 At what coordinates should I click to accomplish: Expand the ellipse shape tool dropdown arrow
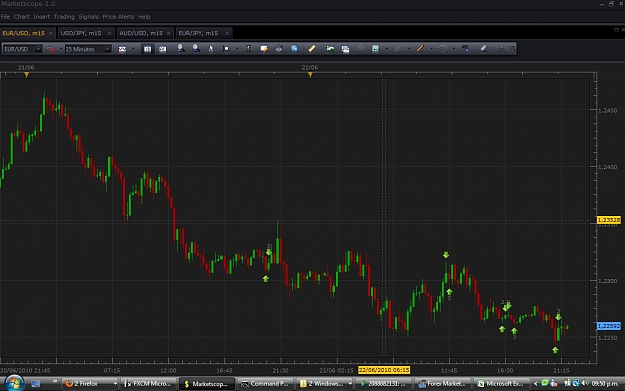454,49
